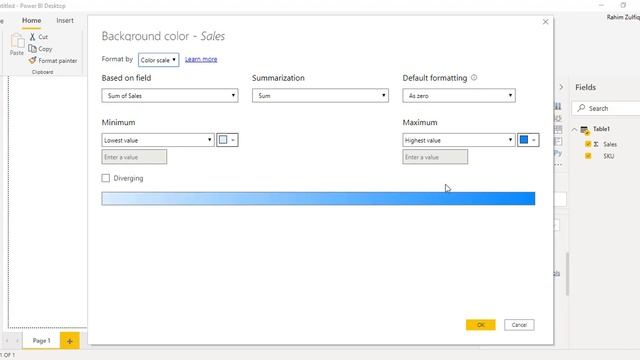Click the Table1 label in Fields
The image size is (640, 360).
point(601,129)
